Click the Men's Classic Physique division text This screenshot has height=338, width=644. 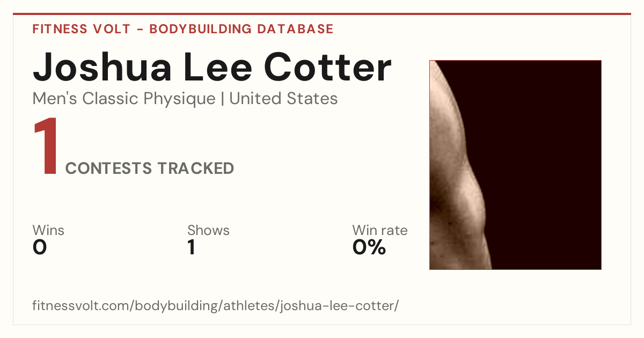click(125, 99)
